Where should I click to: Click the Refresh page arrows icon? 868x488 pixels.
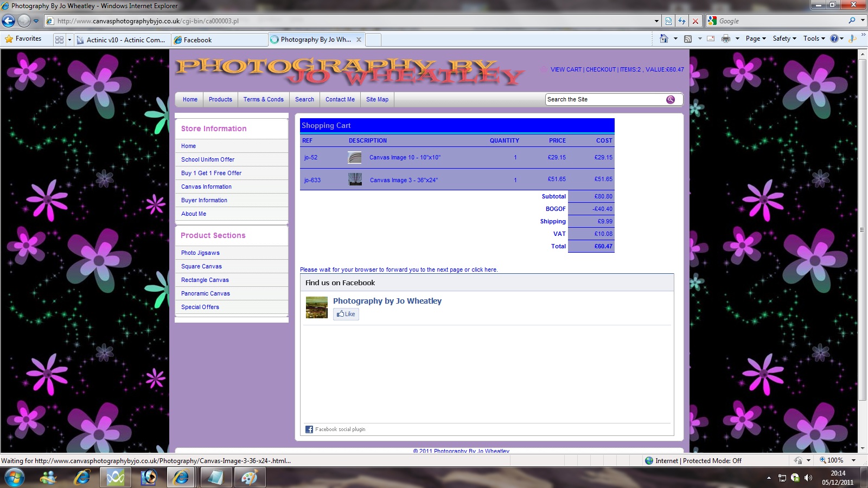[x=682, y=21]
